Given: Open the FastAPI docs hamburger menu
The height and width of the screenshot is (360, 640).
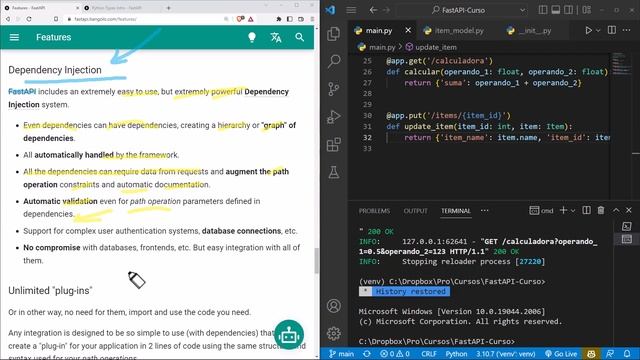Looking at the screenshot, I should [x=14, y=37].
